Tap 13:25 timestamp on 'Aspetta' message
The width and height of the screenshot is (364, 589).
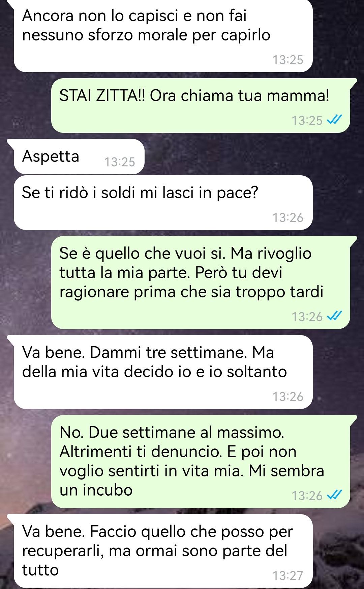(120, 162)
